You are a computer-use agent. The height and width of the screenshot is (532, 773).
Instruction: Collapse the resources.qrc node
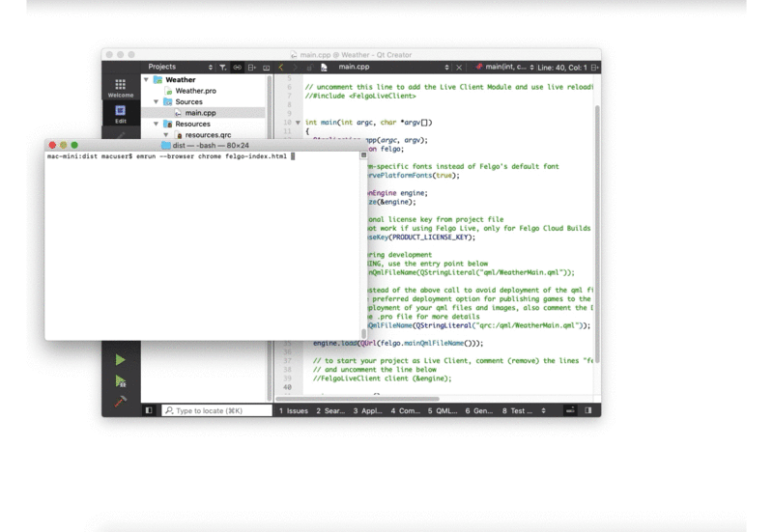[x=166, y=134]
